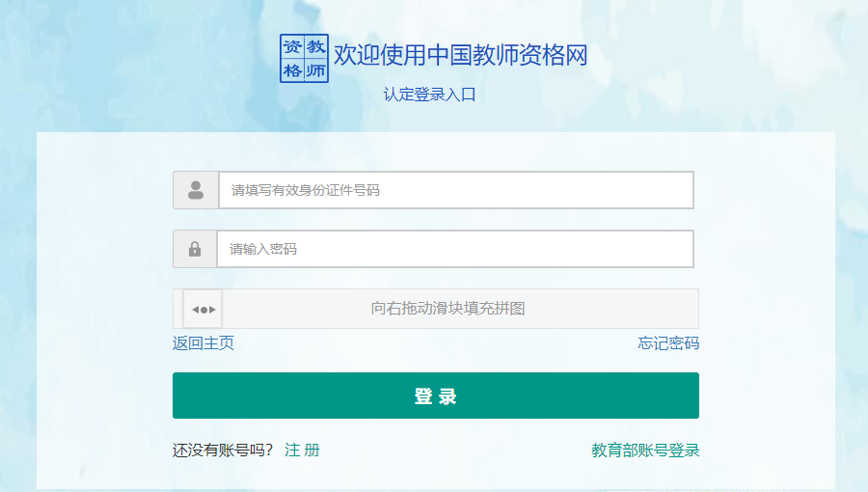Image resolution: width=868 pixels, height=492 pixels.
Task: Click the padlock icon beside password field
Action: click(195, 249)
